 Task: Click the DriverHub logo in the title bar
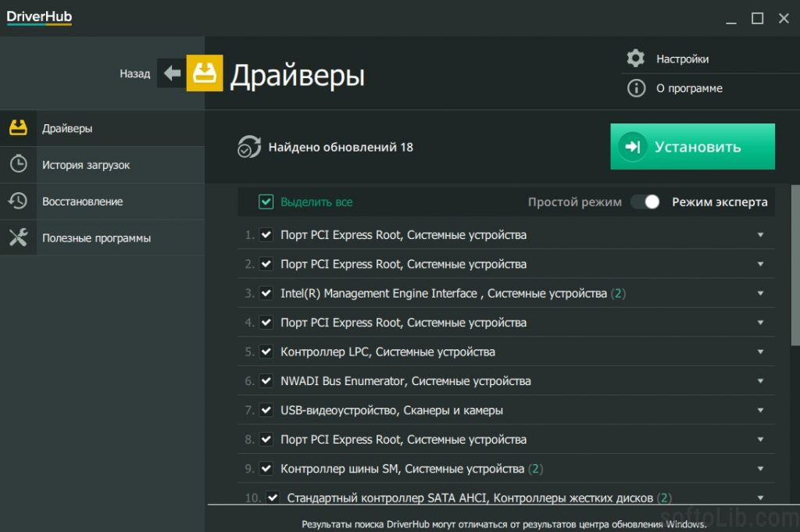tap(39, 17)
